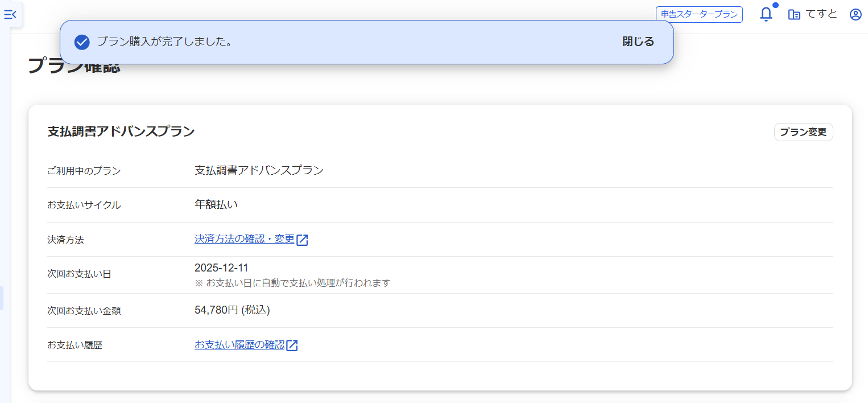Click the お支払いサイクル label
Screen dimensions: 868x403
84,205
